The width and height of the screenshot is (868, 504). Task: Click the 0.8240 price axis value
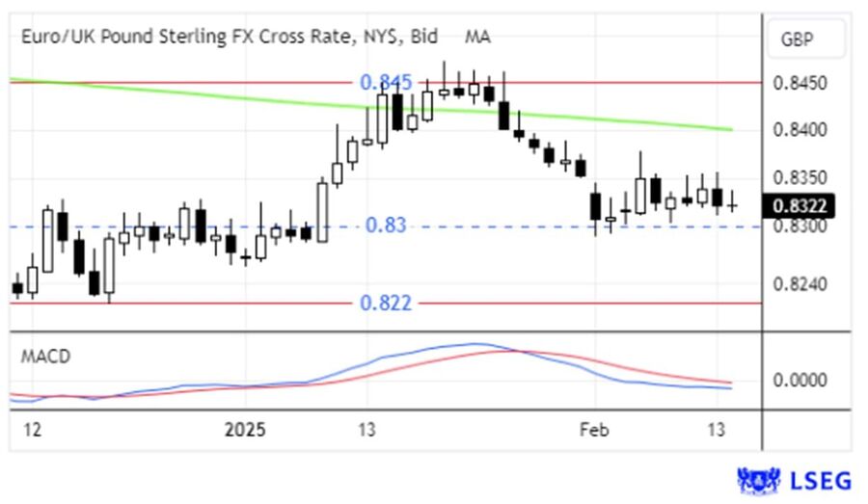[x=799, y=284]
